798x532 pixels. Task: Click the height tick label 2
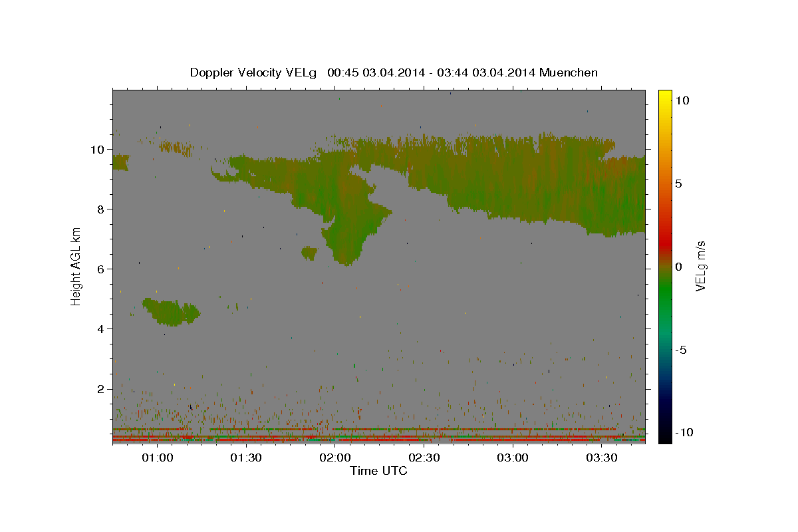(102, 389)
